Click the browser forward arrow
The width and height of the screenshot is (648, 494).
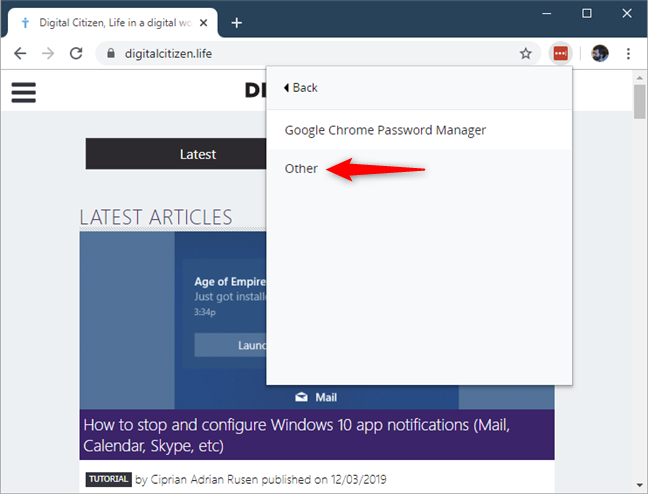tap(48, 53)
